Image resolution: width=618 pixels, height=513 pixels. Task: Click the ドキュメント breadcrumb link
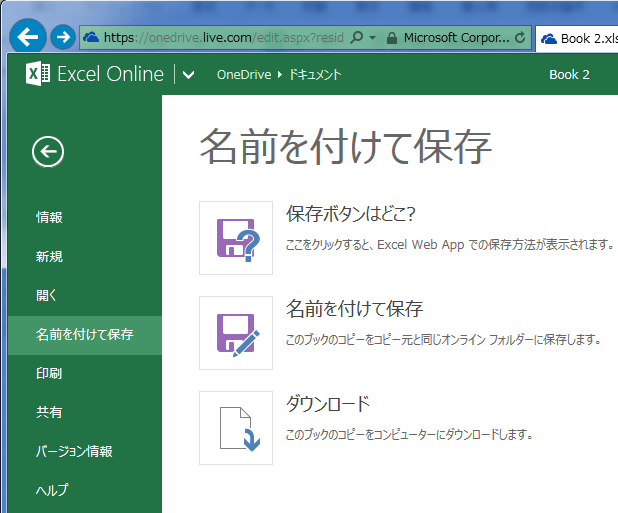click(x=316, y=75)
